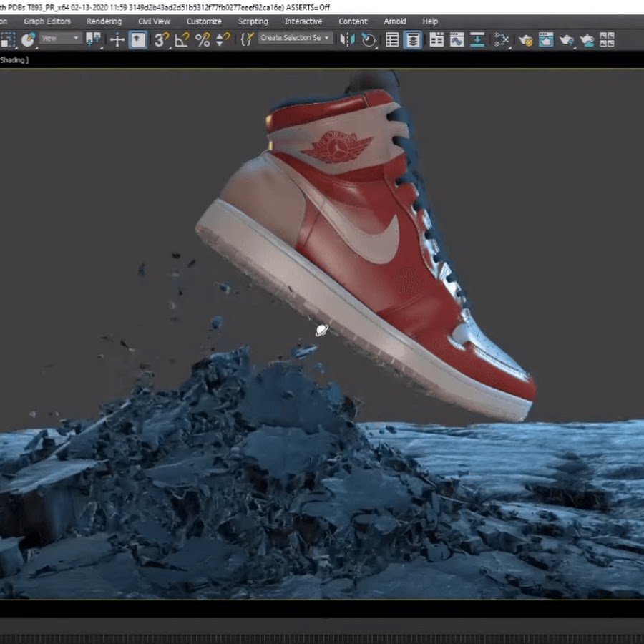Open the Content menu
The image size is (644, 644).
[353, 21]
